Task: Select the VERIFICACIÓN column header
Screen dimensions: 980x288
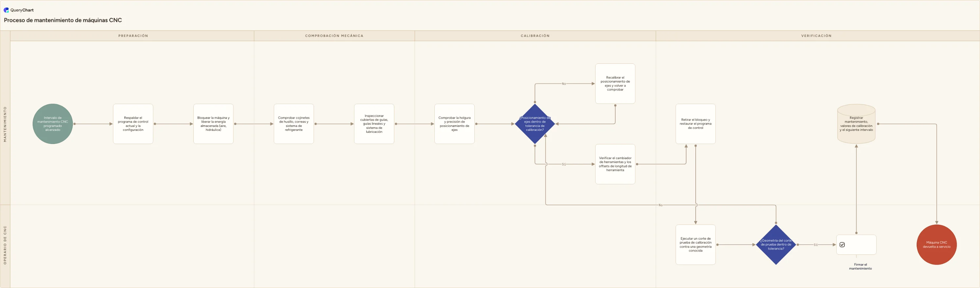Action: [817, 36]
